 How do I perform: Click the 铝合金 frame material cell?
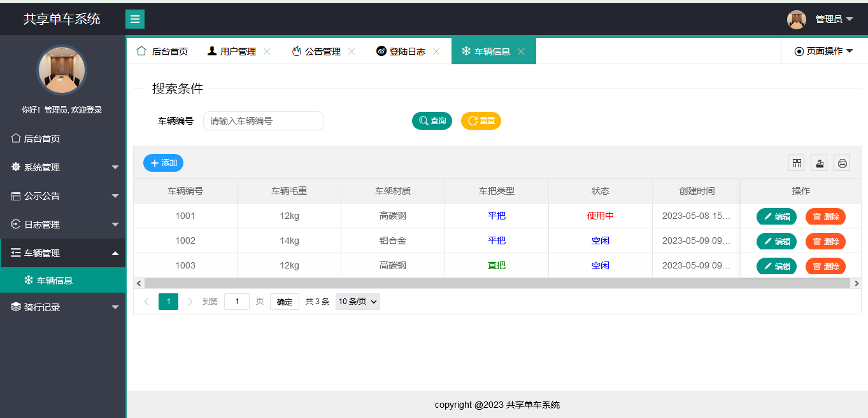393,240
